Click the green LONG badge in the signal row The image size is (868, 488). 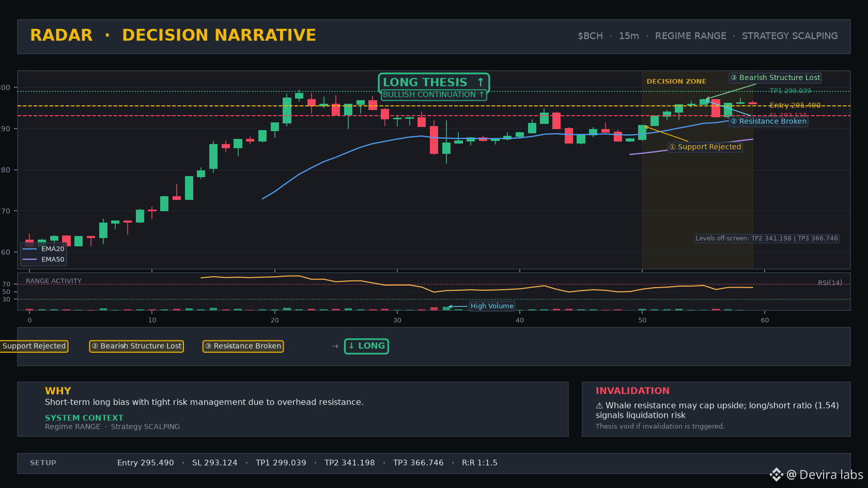coord(366,346)
